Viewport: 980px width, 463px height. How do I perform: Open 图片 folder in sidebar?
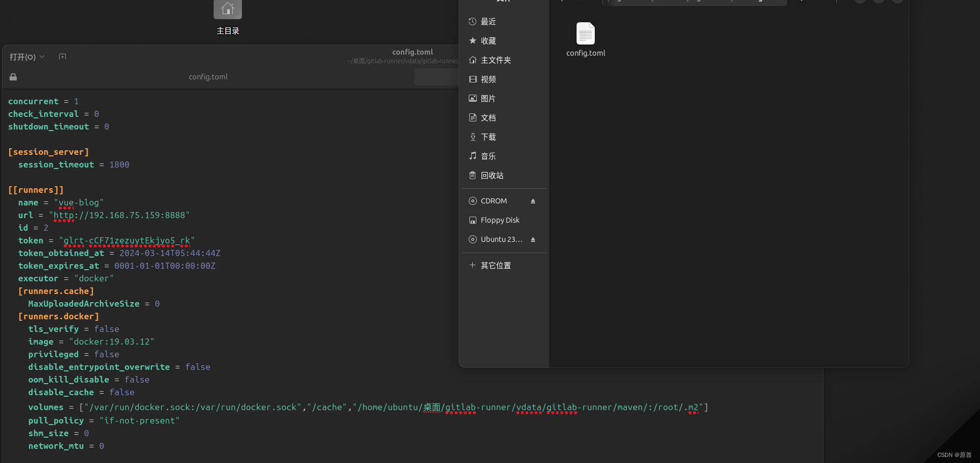(x=504, y=99)
